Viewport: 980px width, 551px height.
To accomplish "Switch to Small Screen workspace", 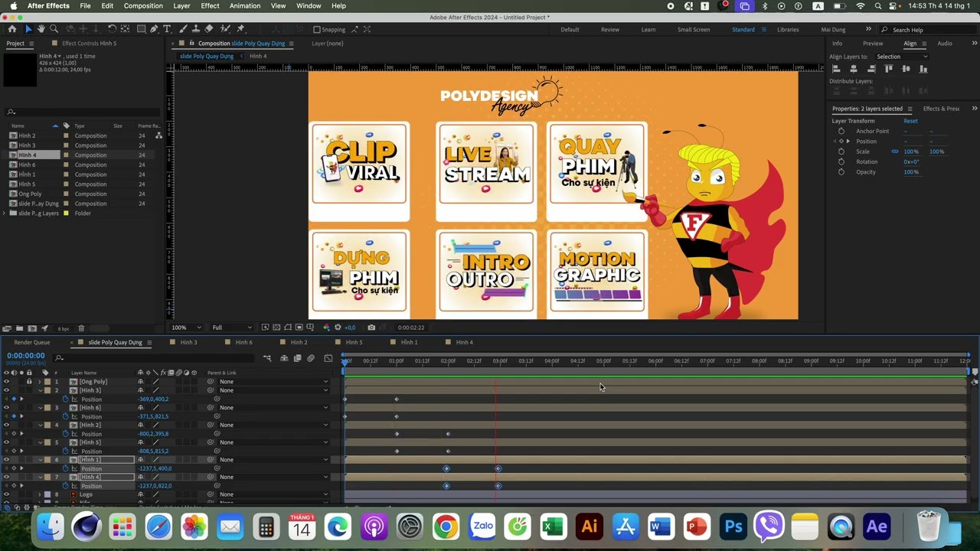I will click(x=694, y=30).
